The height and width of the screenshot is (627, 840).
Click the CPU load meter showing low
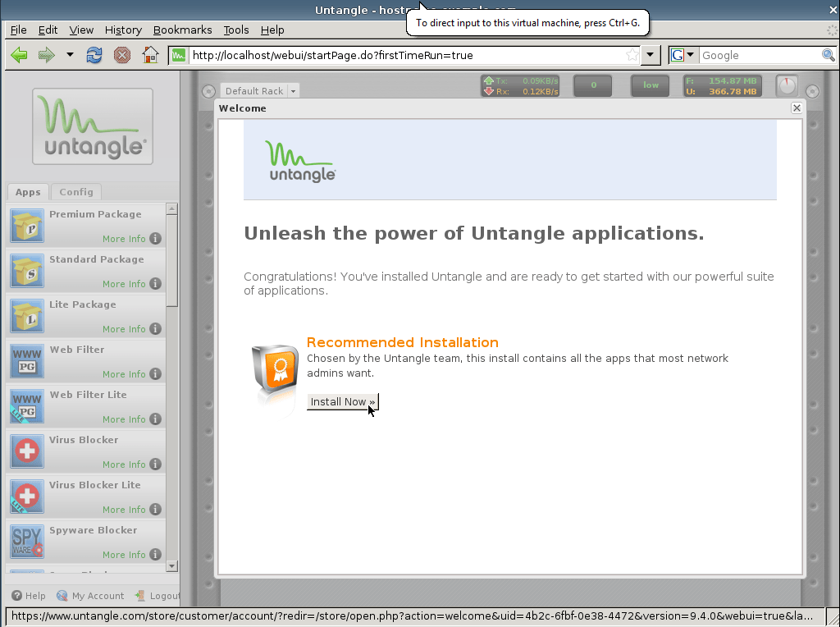pyautogui.click(x=651, y=85)
